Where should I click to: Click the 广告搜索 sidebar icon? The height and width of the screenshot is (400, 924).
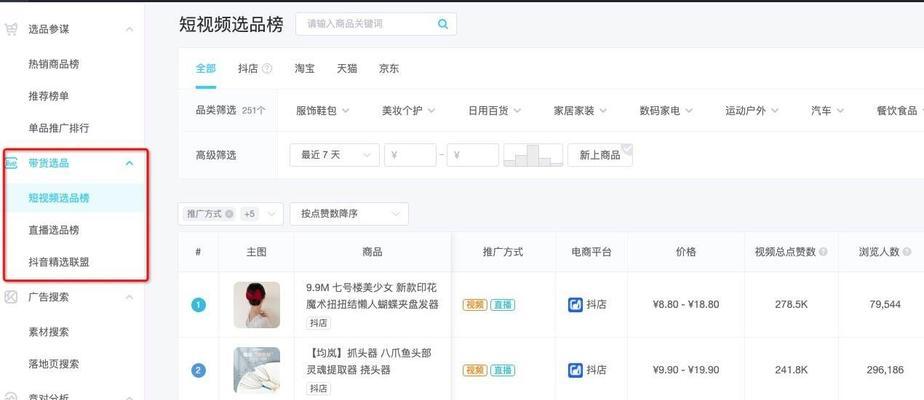tap(11, 297)
